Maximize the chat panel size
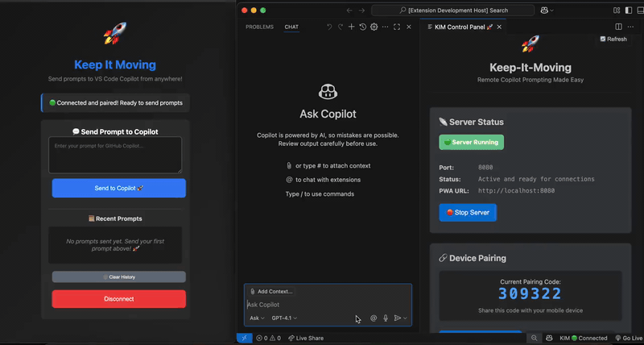Viewport: 644px width, 345px height. (397, 27)
